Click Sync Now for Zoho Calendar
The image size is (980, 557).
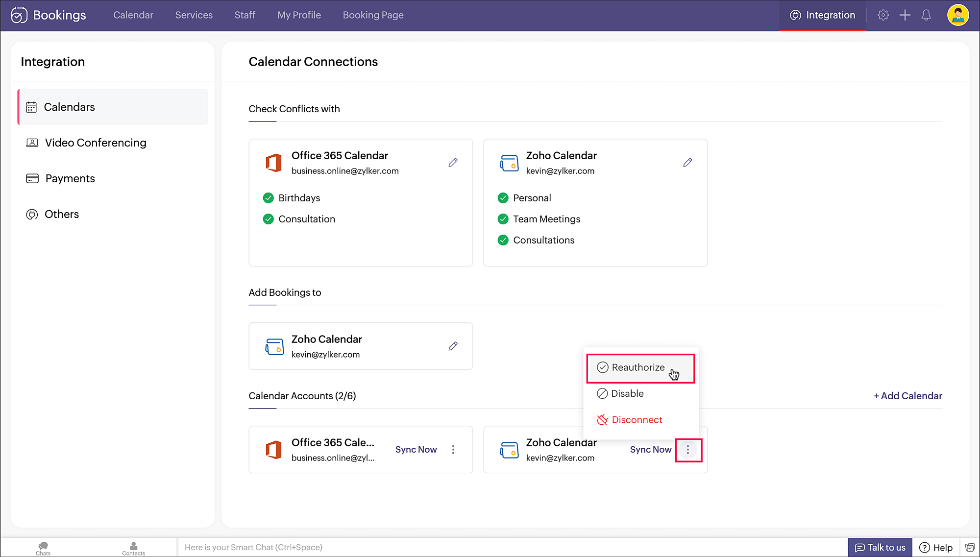click(651, 450)
